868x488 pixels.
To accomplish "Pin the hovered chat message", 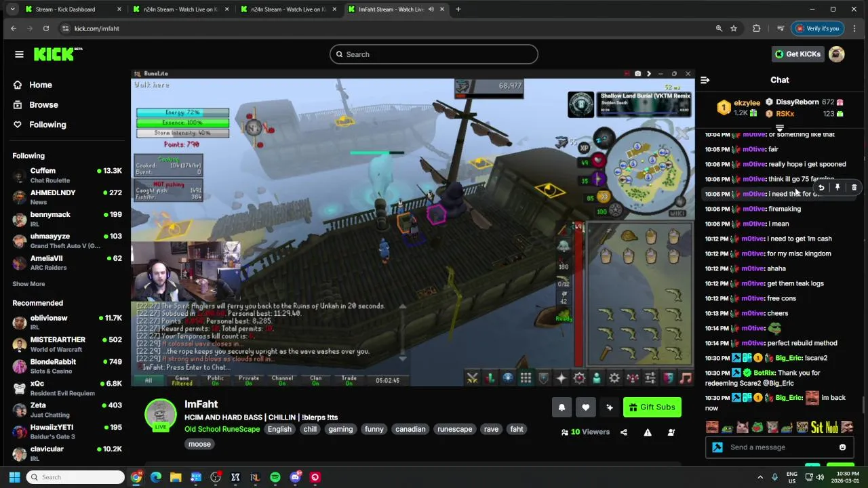I will coord(837,188).
